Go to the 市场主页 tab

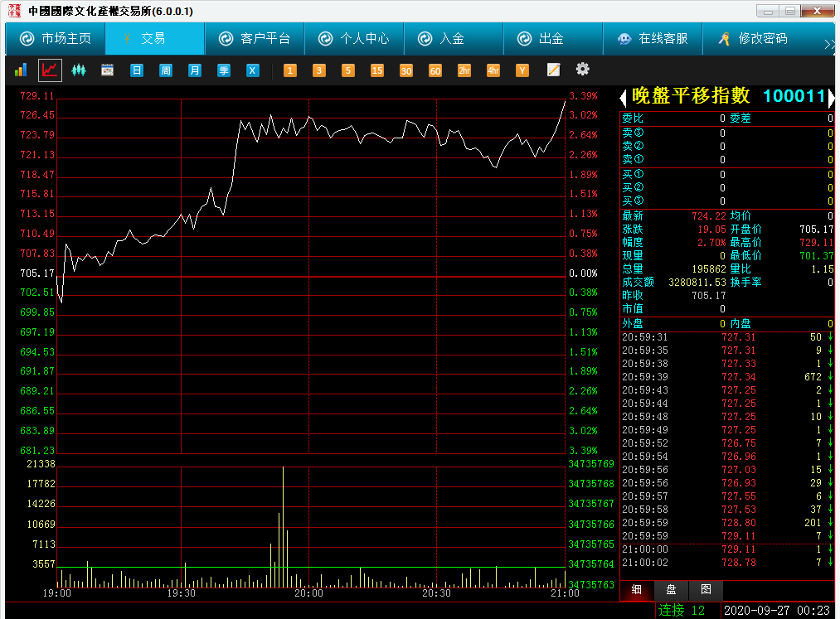coord(56,39)
